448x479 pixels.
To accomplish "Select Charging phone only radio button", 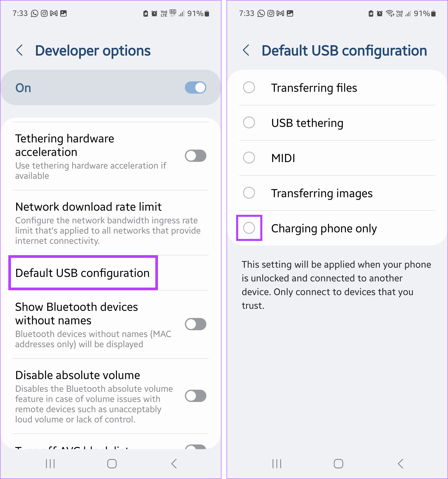I will [x=249, y=228].
